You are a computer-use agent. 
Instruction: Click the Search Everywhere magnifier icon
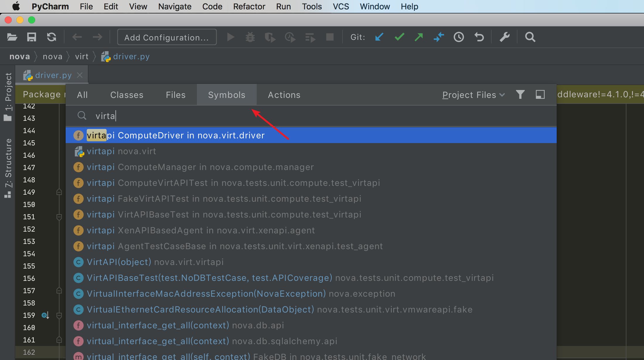[530, 37]
